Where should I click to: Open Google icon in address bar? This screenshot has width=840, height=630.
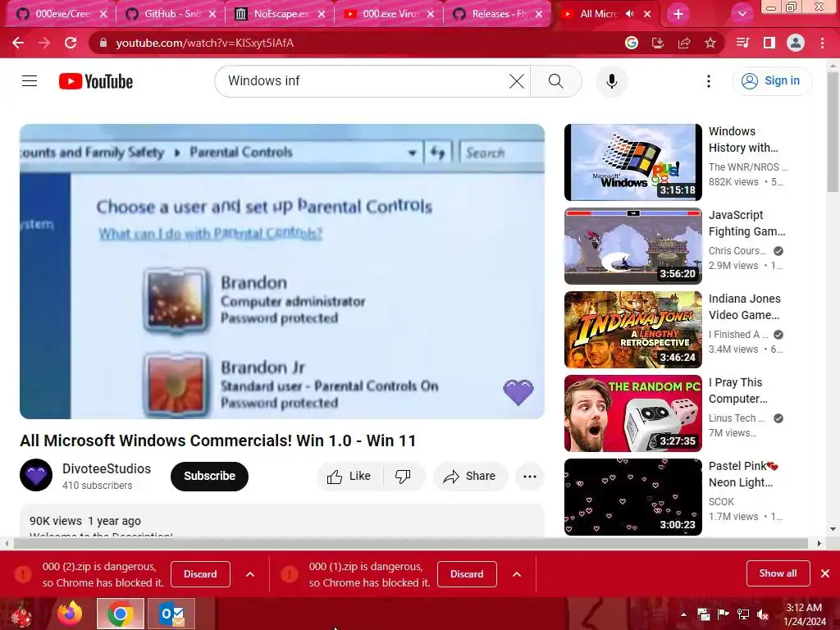pos(632,43)
